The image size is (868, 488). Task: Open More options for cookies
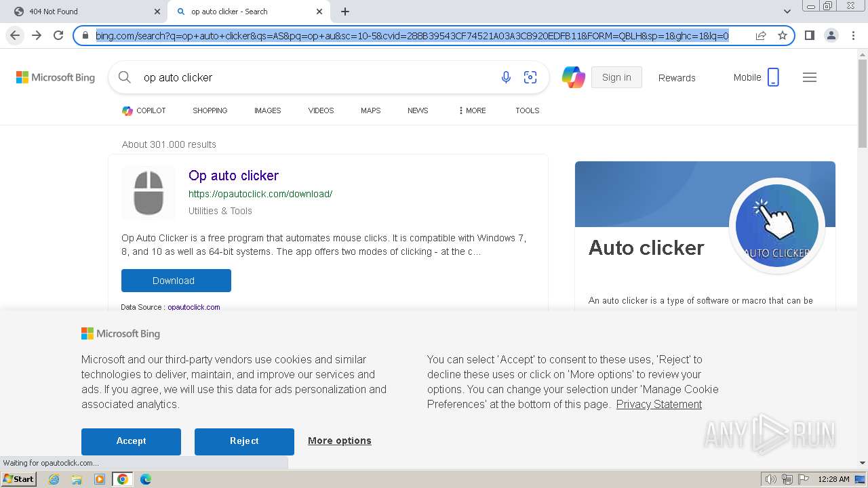(x=340, y=441)
